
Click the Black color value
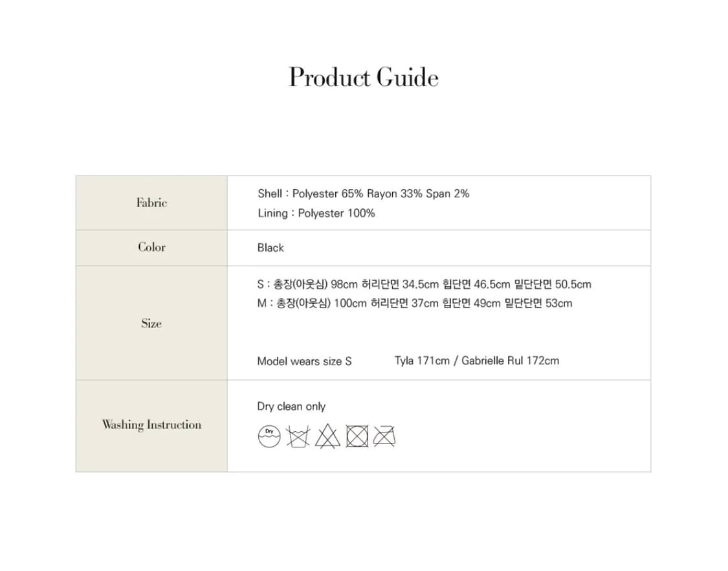[x=270, y=248]
